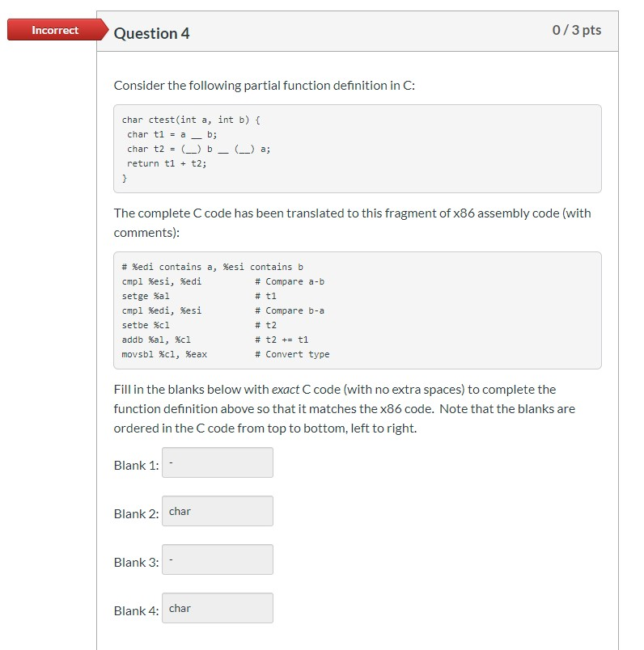Click the C function code block
Viewport: 644px width, 650px height.
356,148
